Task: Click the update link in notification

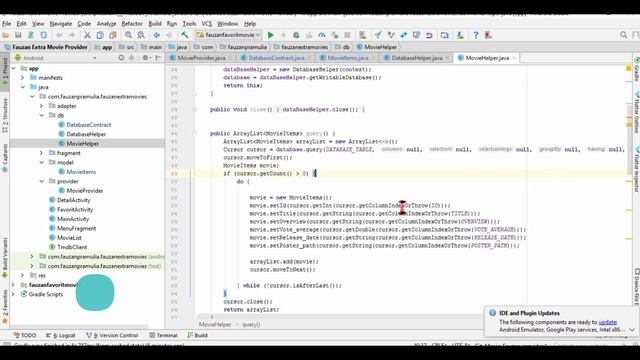Action: click(607, 322)
